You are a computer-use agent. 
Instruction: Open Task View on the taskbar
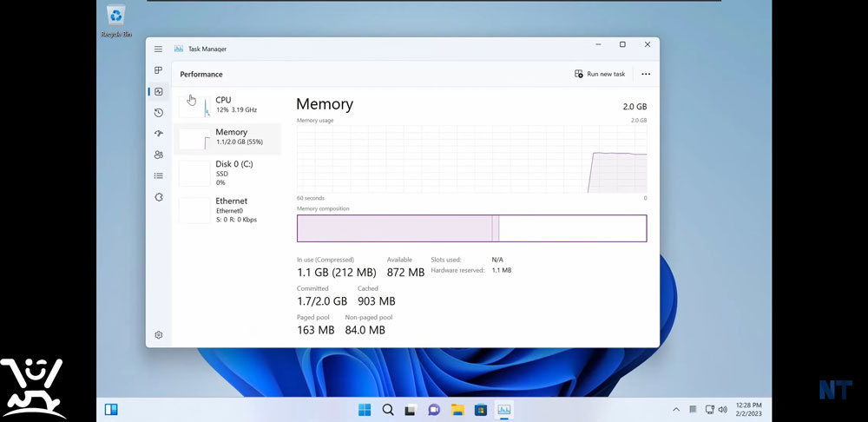coord(411,411)
